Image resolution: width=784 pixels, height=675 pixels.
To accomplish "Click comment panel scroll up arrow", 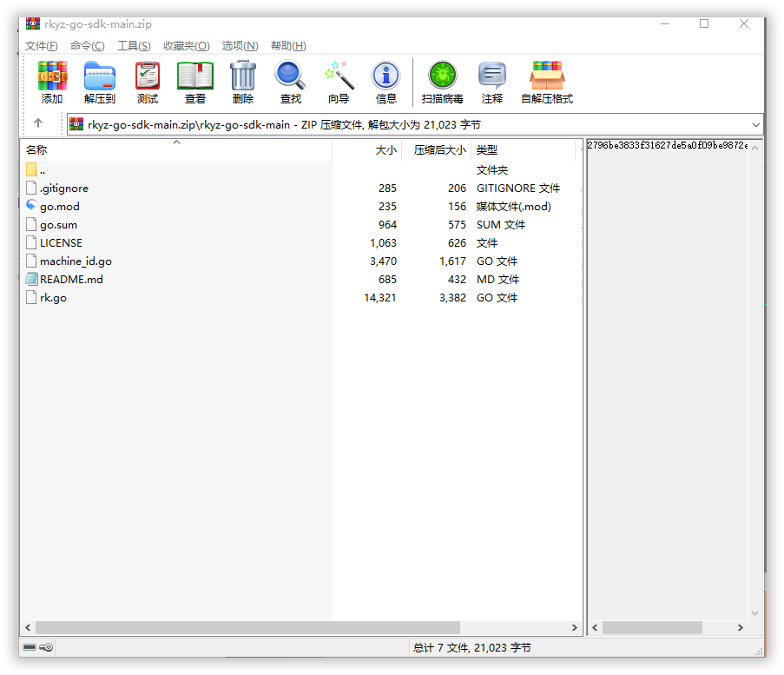I will click(755, 148).
